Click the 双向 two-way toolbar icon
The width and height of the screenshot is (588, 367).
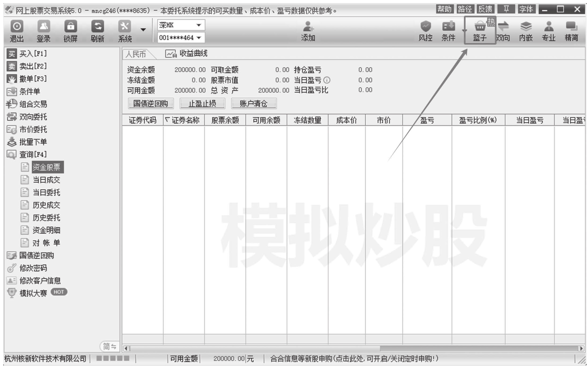[503, 31]
